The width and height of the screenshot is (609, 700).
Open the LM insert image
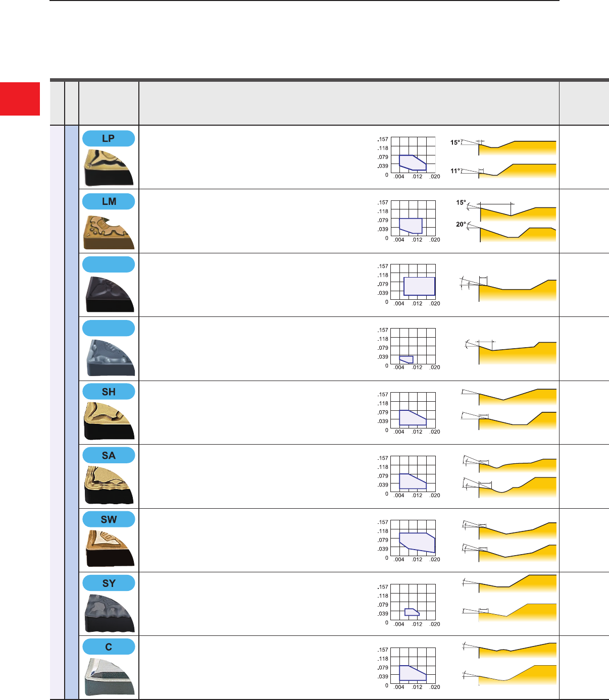tap(109, 232)
